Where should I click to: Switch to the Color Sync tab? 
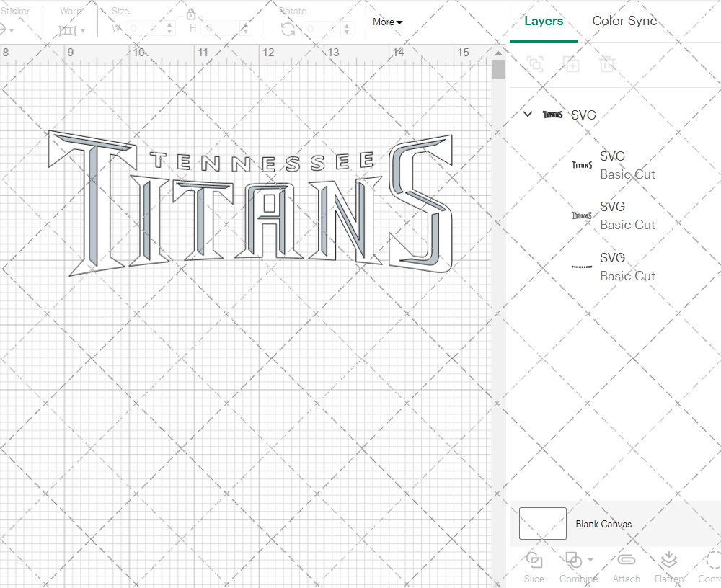point(624,21)
